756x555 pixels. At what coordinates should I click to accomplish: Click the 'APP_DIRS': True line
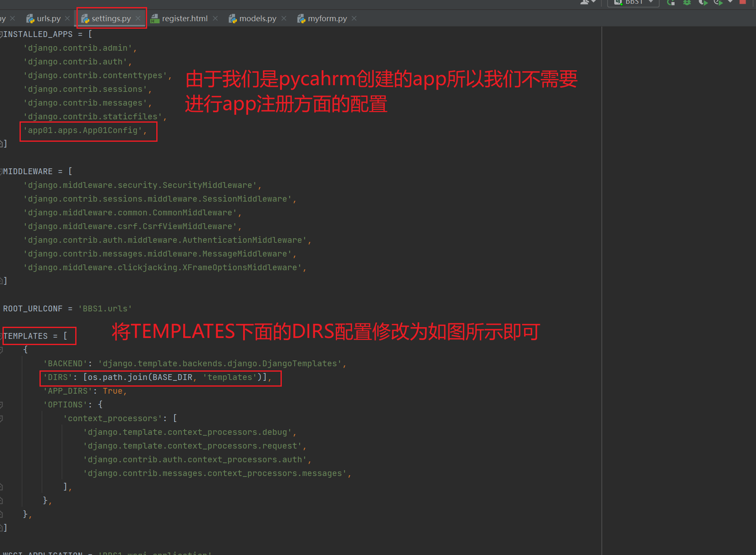point(85,391)
